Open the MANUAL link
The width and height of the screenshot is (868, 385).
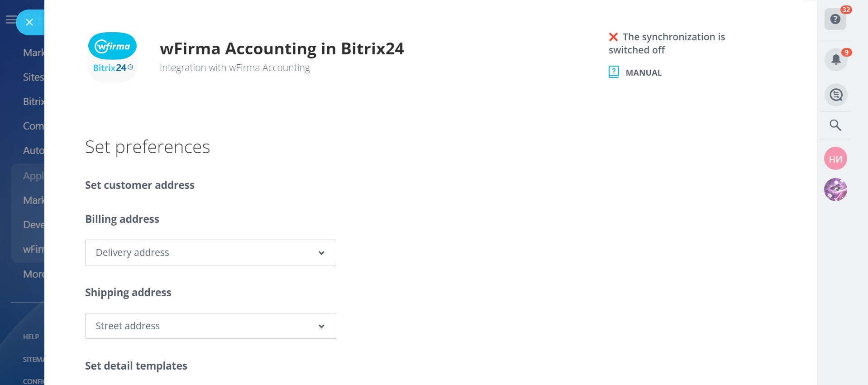pos(643,72)
